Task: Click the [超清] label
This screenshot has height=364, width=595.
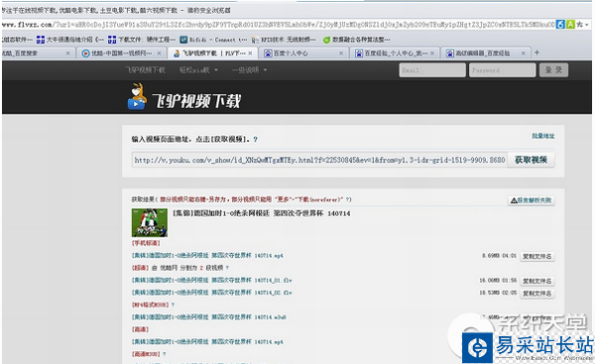Action: point(140,268)
